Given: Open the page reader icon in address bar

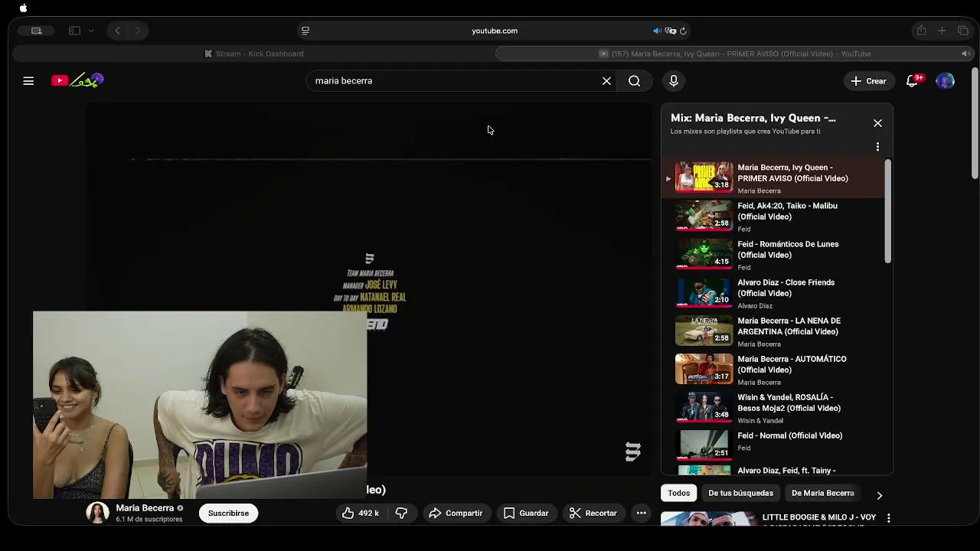Looking at the screenshot, I should point(305,31).
